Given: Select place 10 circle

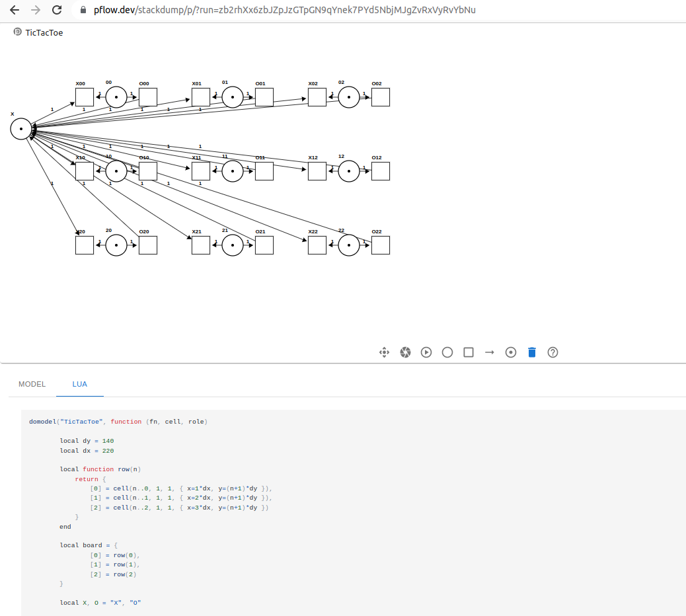Looking at the screenshot, I should pos(116,171).
